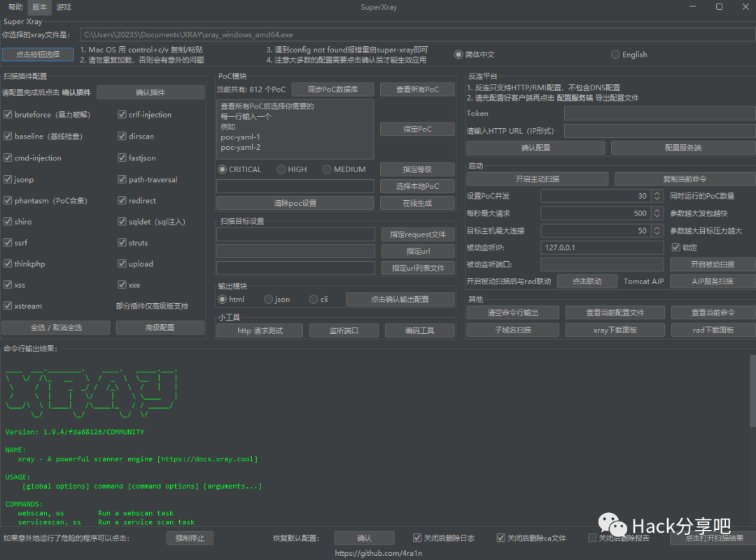Adjust the 设置PoC并发 spinner arrows
The image size is (756, 560).
coord(657,196)
